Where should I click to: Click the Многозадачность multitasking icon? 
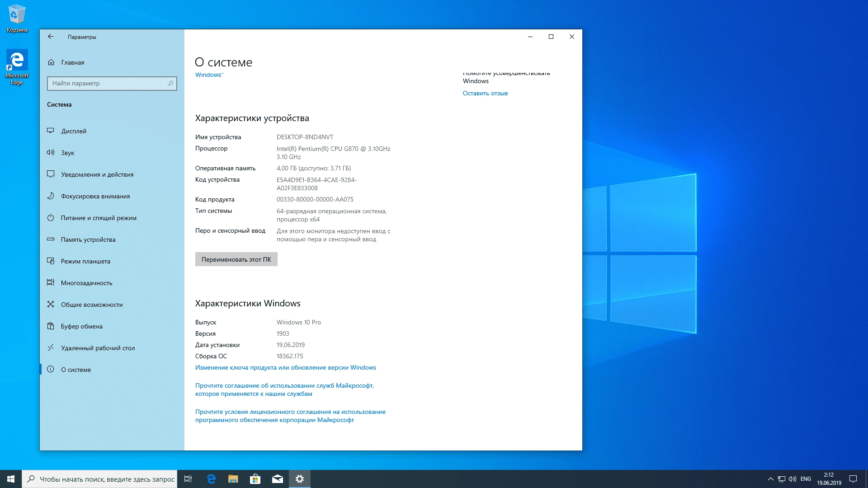pyautogui.click(x=51, y=282)
